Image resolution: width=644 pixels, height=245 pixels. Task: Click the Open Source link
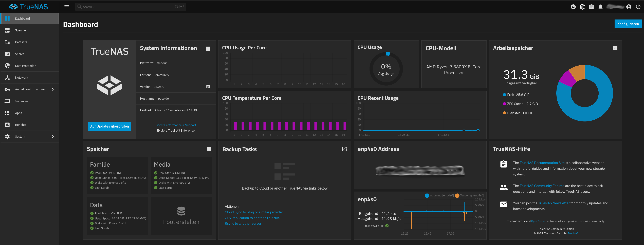(x=539, y=221)
